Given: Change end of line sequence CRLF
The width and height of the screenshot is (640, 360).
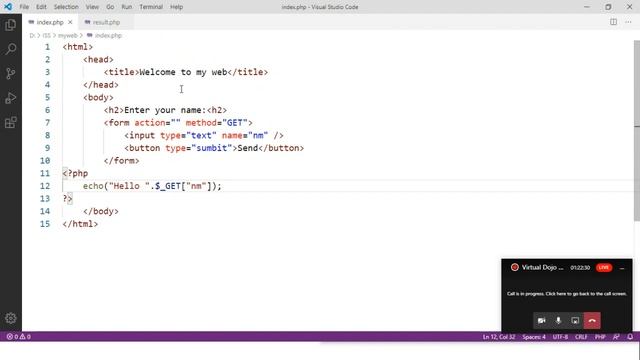Looking at the screenshot, I should pos(581,337).
